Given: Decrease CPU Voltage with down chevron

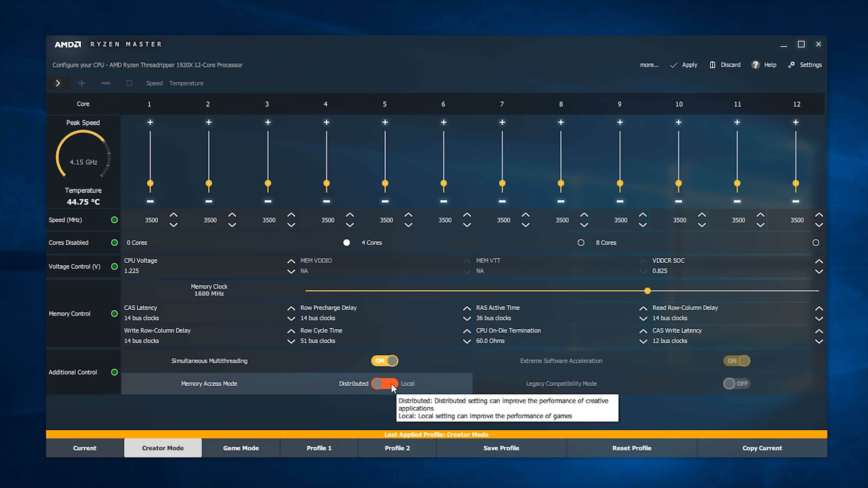Looking at the screenshot, I should (291, 271).
